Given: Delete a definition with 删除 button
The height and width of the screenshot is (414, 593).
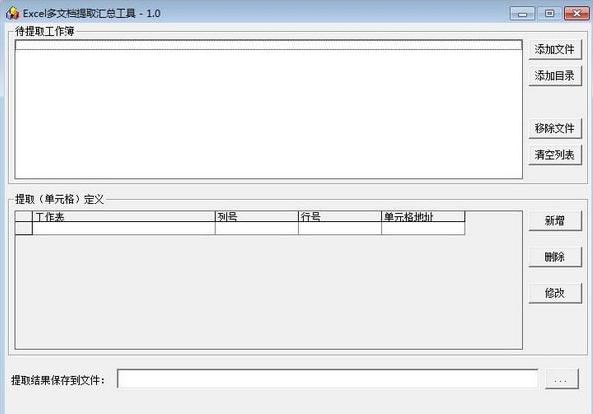Looking at the screenshot, I should click(x=555, y=257).
